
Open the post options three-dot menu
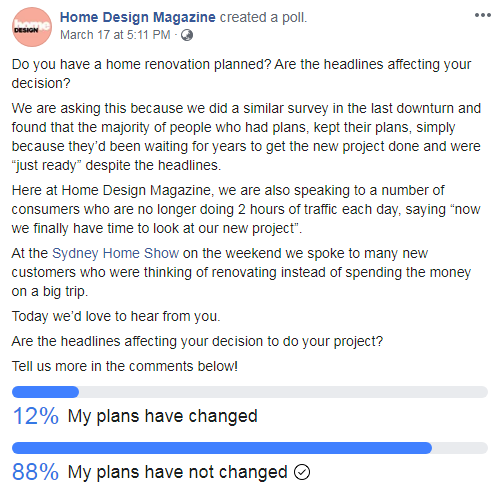(483, 15)
